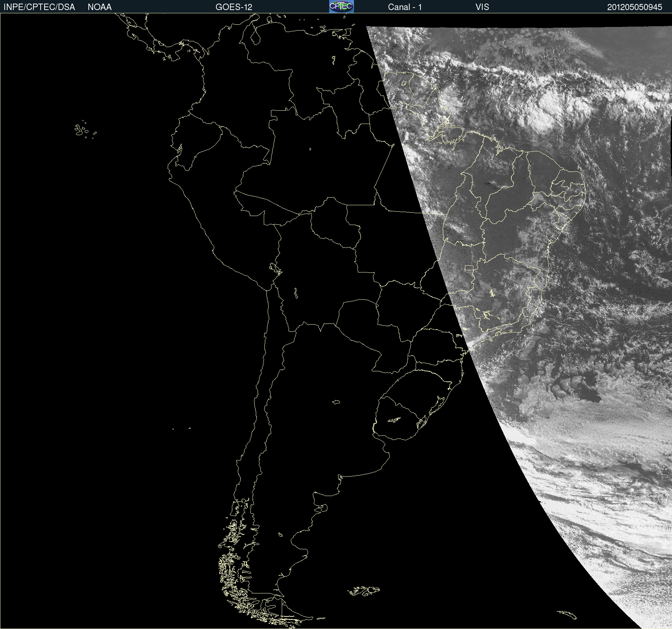Click the CPTEC logo in the header
The height and width of the screenshot is (629, 672).
point(341,6)
